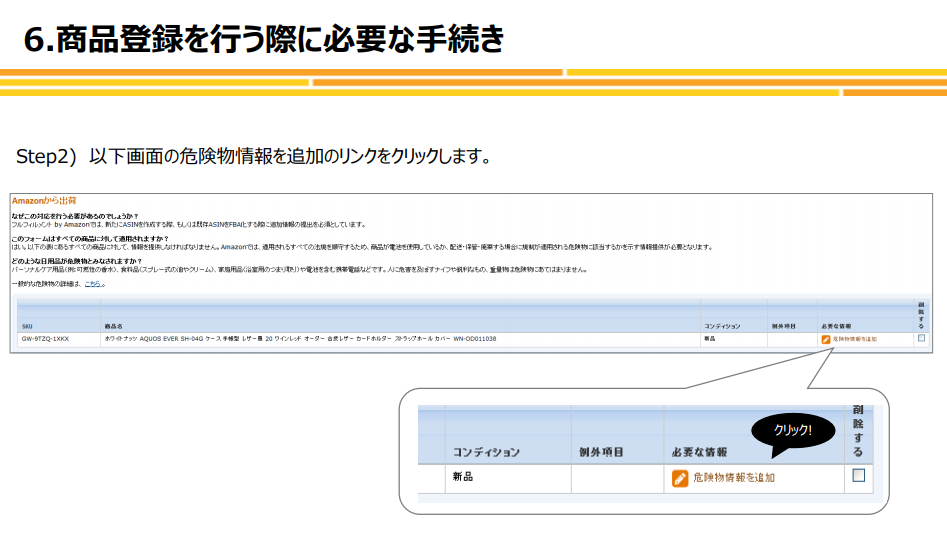Click the small pencil icon in the product row
The image size is (947, 539).
point(825,339)
